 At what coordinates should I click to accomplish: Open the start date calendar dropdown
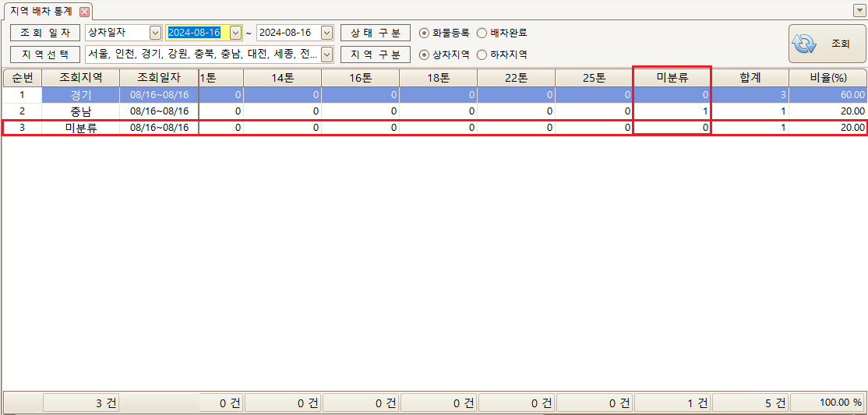click(235, 33)
